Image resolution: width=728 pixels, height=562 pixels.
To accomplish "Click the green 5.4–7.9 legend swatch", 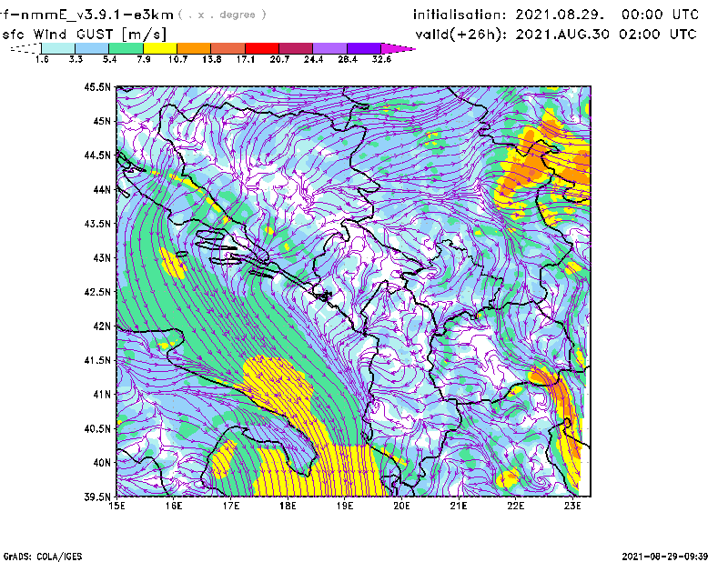I will (x=126, y=48).
